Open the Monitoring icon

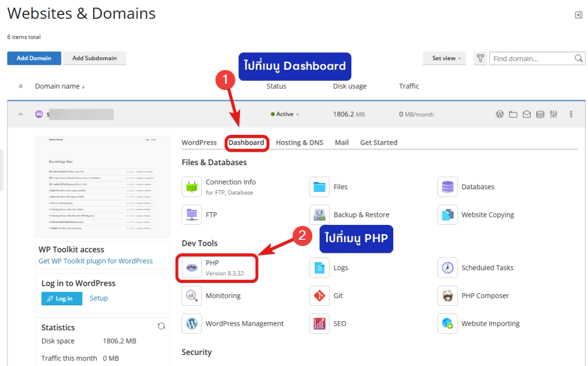click(x=192, y=295)
